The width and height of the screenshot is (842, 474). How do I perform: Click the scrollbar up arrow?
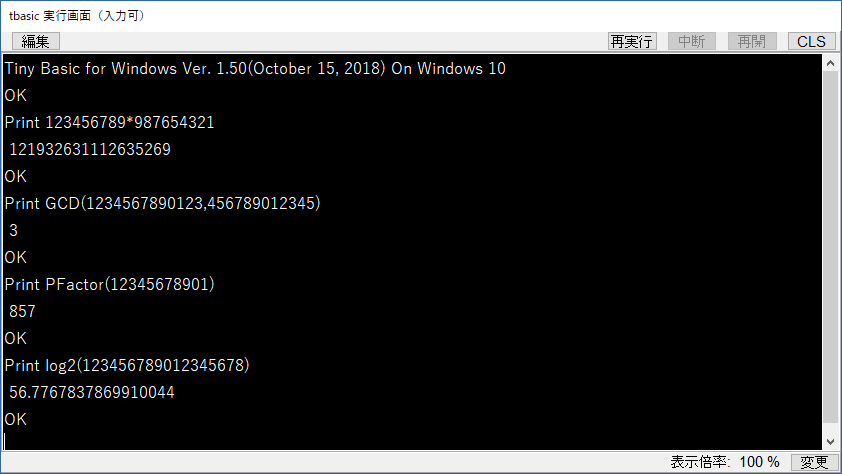click(830, 63)
